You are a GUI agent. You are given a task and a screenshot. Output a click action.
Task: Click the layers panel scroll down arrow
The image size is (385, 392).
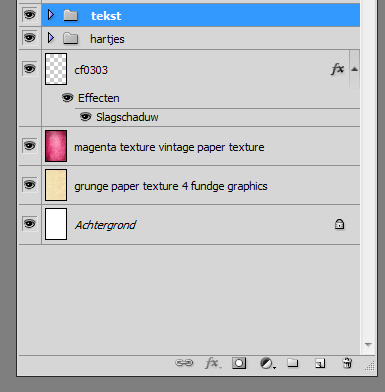368,344
